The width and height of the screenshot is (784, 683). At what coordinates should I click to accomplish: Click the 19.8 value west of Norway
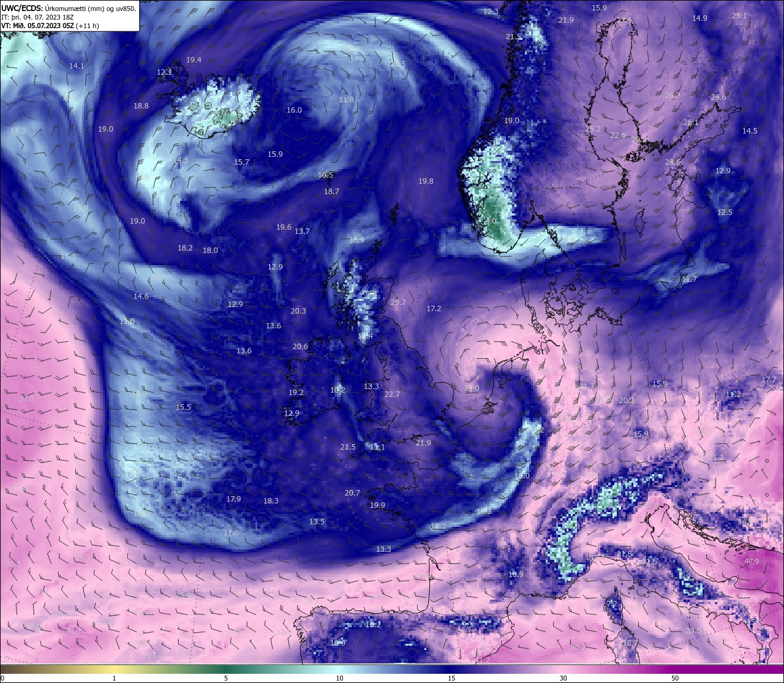(x=426, y=181)
